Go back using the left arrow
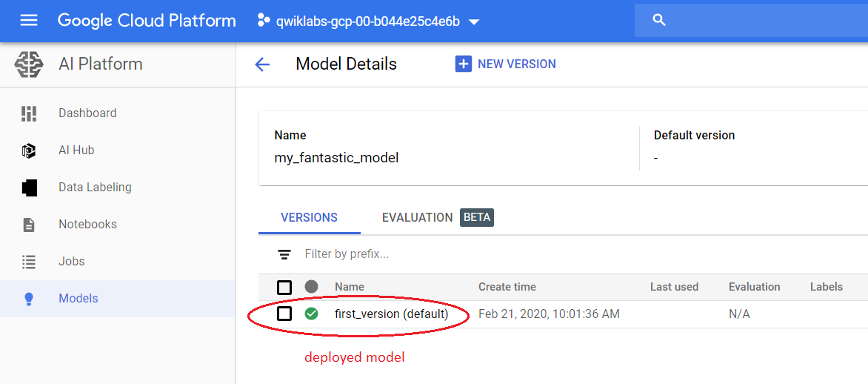Viewport: 868px width, 384px height. [x=262, y=64]
